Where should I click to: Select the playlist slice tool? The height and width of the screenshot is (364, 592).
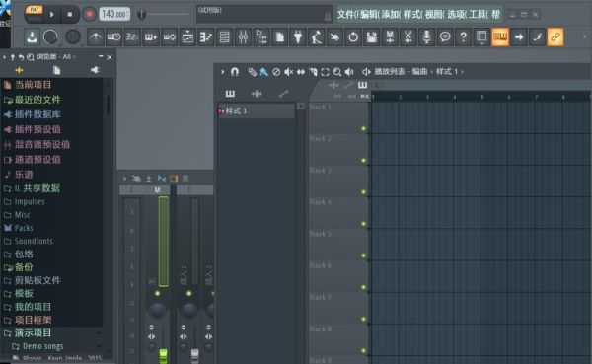(313, 72)
